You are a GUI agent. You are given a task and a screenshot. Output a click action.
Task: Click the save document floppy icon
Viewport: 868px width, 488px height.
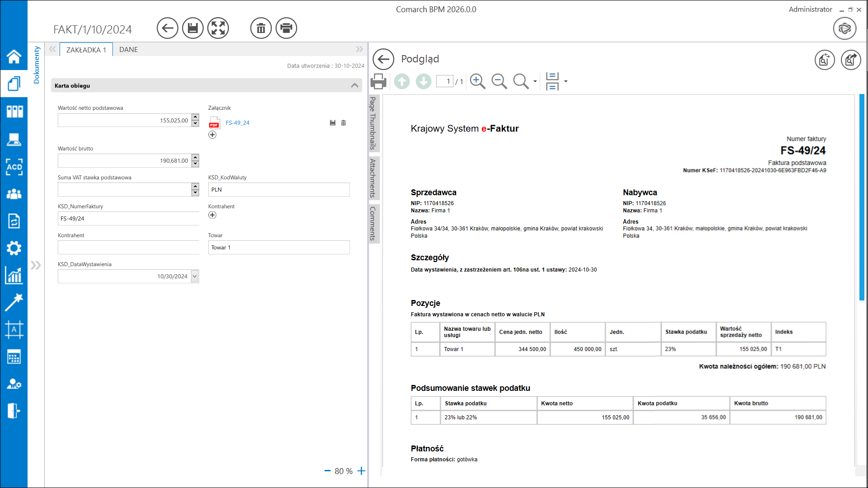(193, 28)
